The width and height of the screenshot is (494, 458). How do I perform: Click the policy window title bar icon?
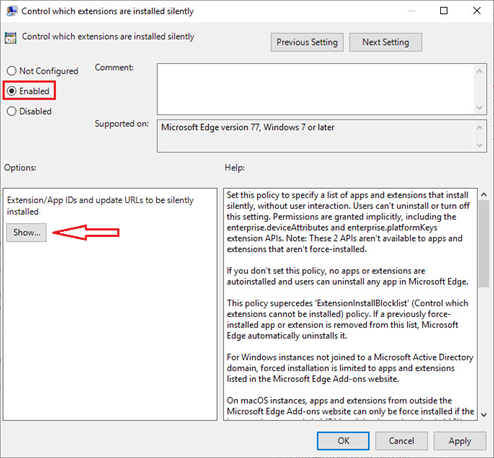(11, 11)
